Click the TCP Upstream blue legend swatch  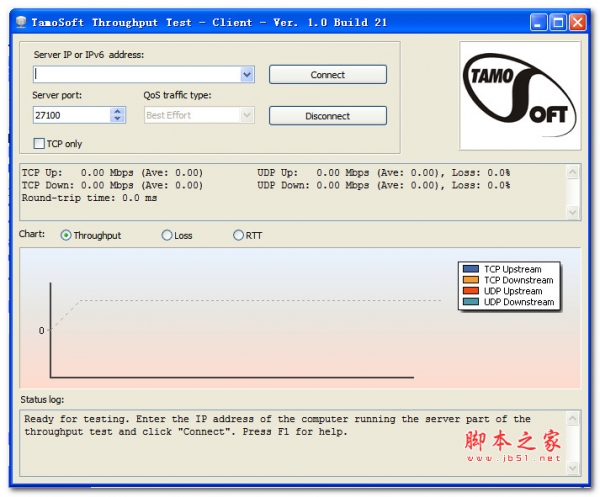470,269
